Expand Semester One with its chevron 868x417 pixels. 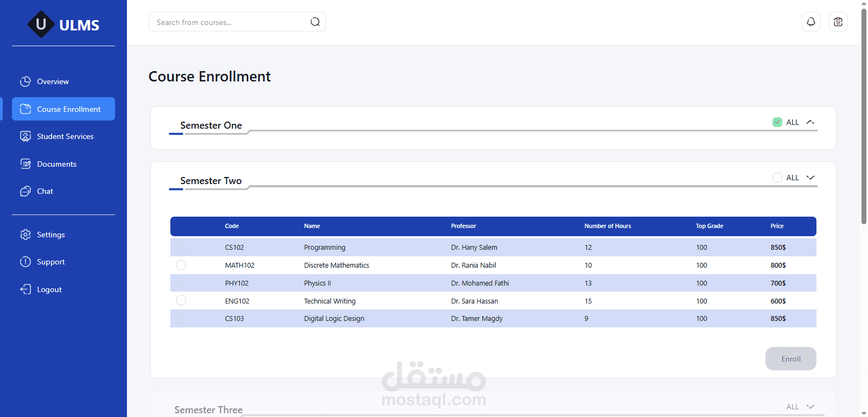click(x=810, y=122)
